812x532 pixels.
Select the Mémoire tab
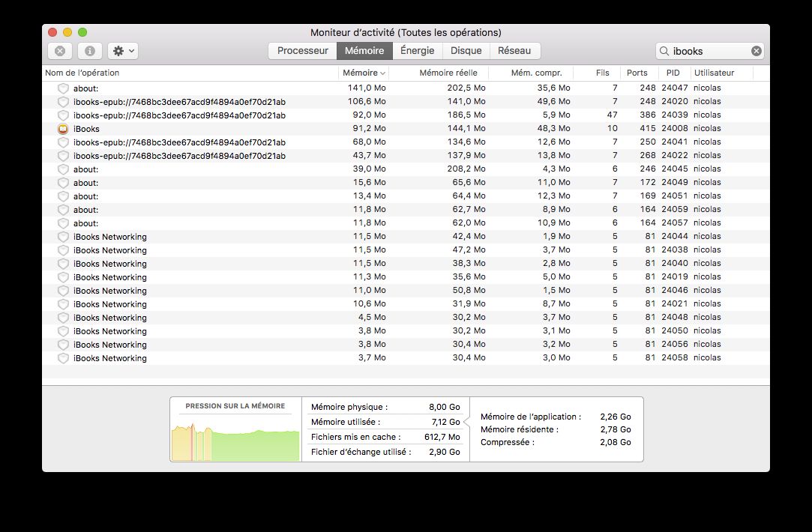(x=364, y=51)
